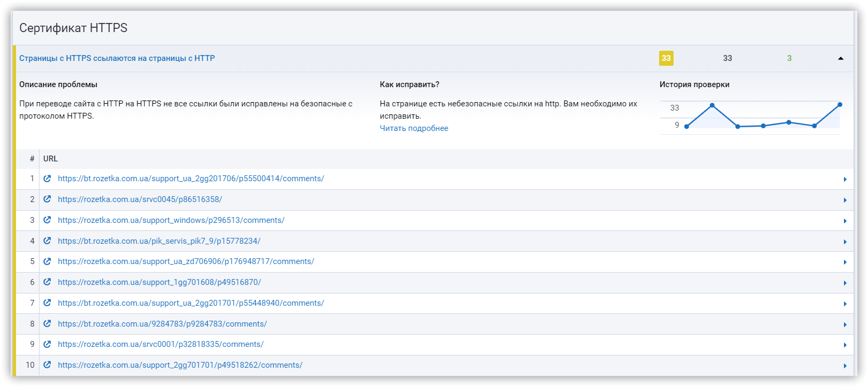
Task: Collapse the HTTPS to HTTP issue section
Action: [x=840, y=58]
